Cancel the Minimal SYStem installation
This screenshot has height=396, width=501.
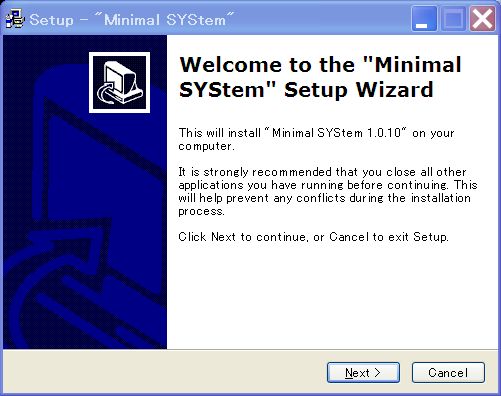coord(448,372)
